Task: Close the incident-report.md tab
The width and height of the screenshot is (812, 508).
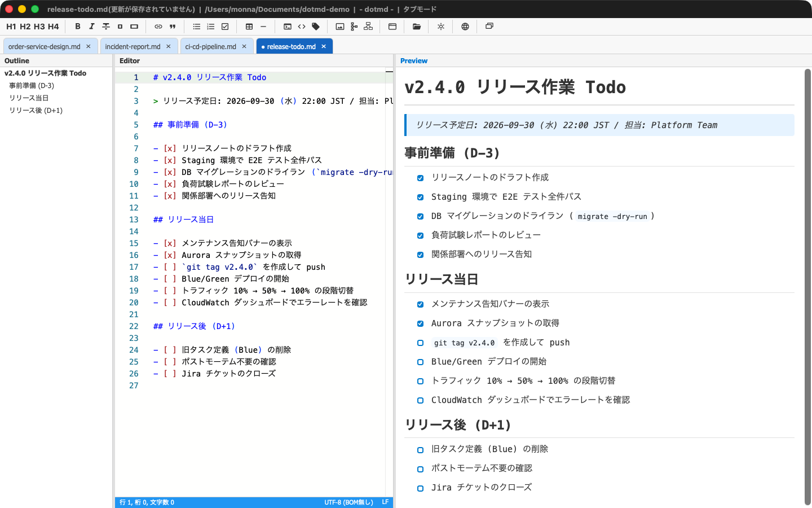Action: tap(169, 46)
